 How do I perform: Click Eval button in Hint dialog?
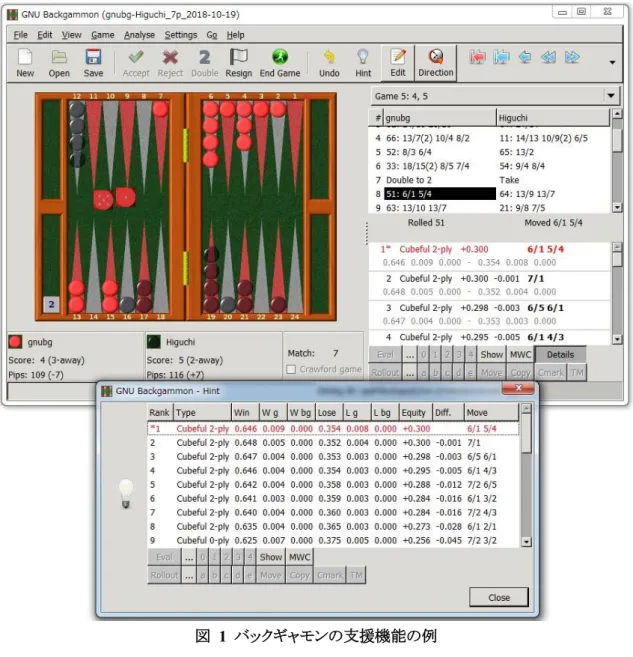(164, 557)
